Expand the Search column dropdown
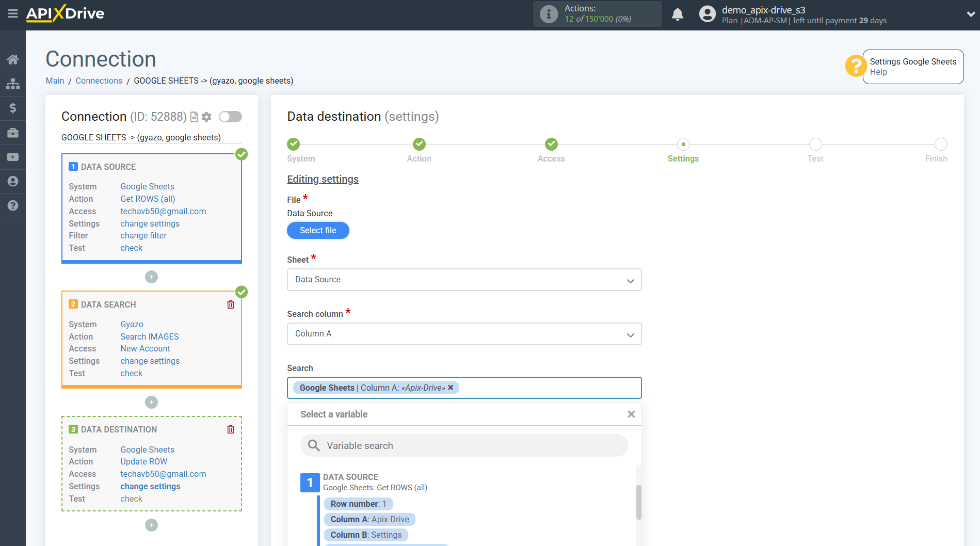The width and height of the screenshot is (980, 546). pos(464,334)
